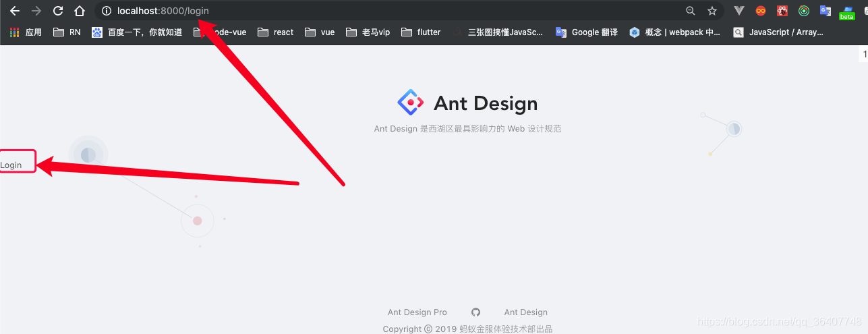Click the browser forward arrow
This screenshot has height=334, width=868.
coord(36,11)
